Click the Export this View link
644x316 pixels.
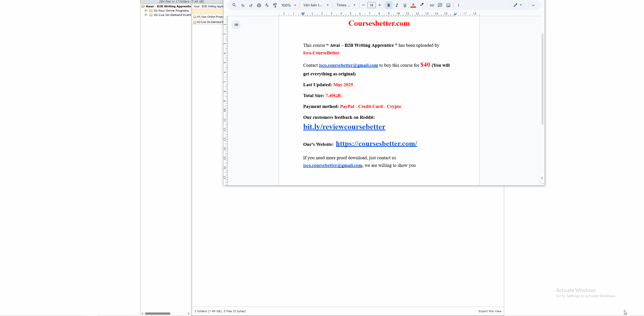tap(490, 311)
